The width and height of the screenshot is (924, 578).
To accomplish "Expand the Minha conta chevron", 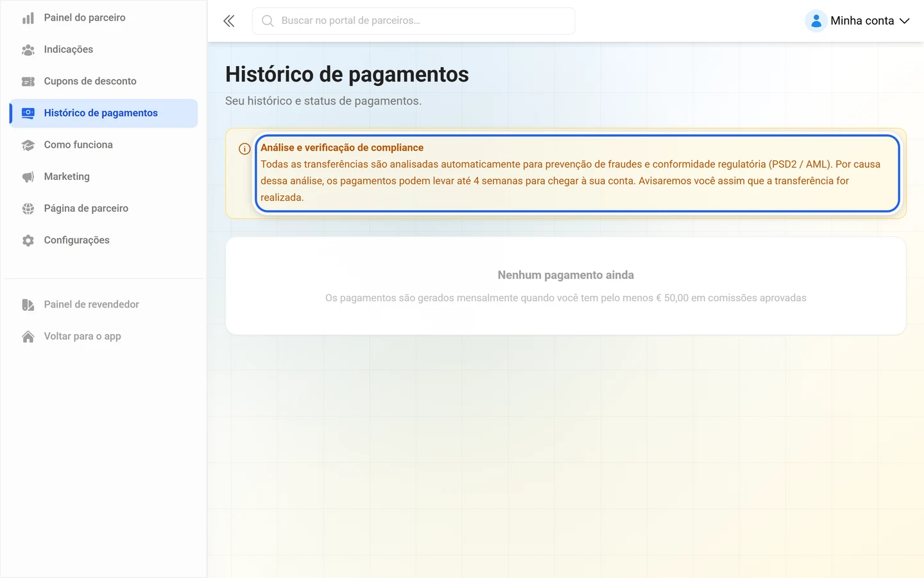I will coord(905,21).
